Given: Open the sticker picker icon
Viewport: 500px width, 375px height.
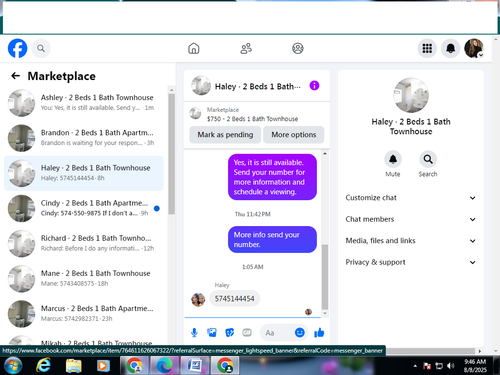Looking at the screenshot, I should [x=229, y=332].
